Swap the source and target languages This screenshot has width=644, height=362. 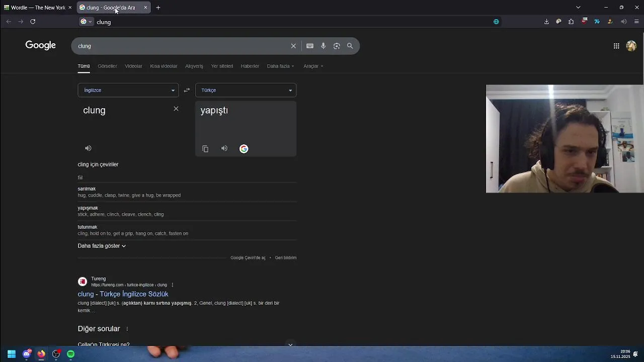pos(187,90)
